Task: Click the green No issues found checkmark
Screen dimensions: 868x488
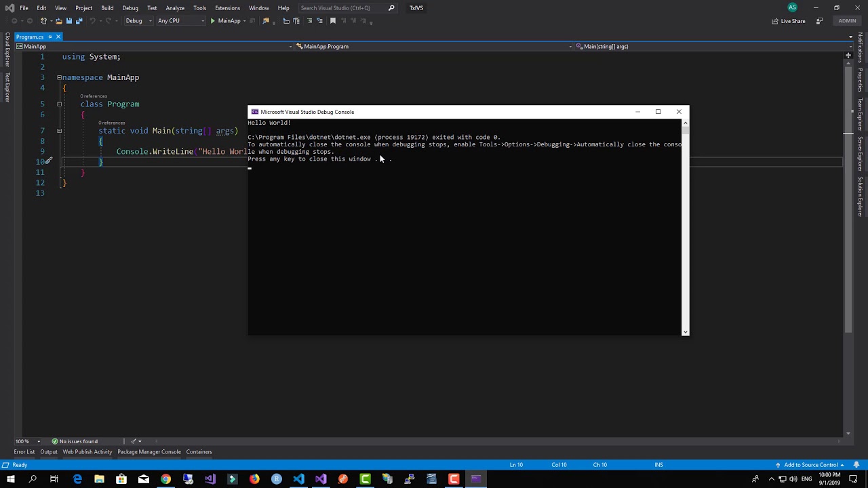Action: [54, 441]
